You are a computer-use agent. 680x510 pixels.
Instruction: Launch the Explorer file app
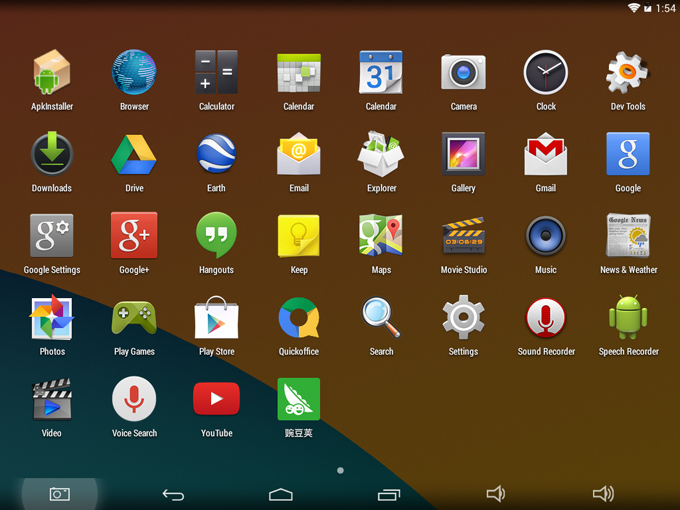pos(381,154)
